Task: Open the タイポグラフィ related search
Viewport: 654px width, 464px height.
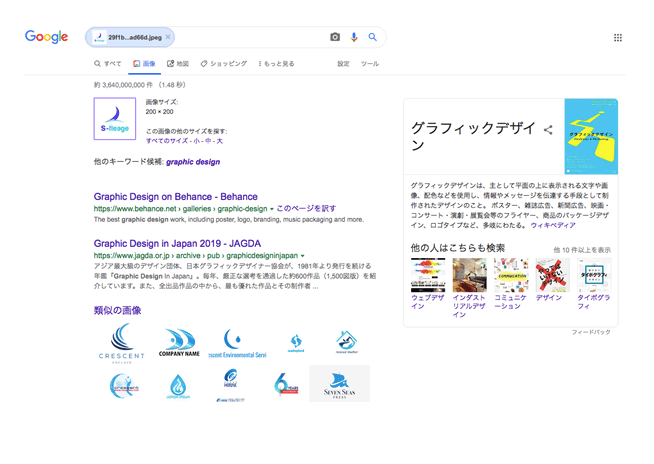Action: point(594,302)
